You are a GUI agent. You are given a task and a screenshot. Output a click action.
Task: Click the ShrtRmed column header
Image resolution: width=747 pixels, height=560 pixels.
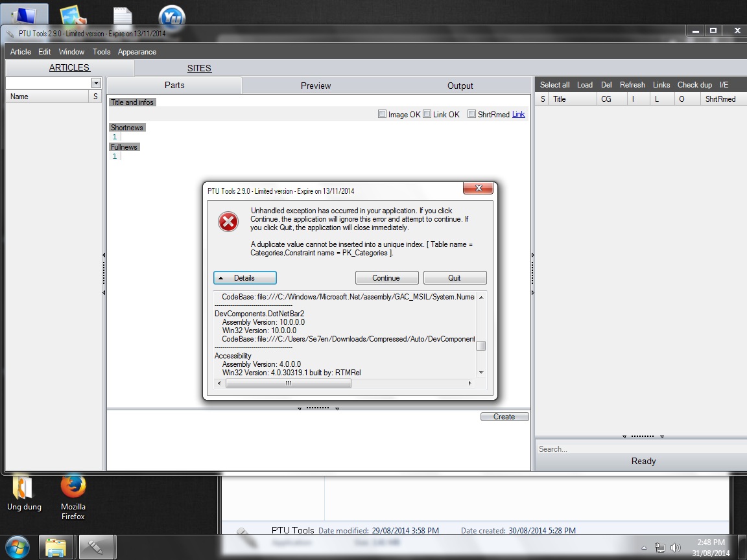coord(723,99)
